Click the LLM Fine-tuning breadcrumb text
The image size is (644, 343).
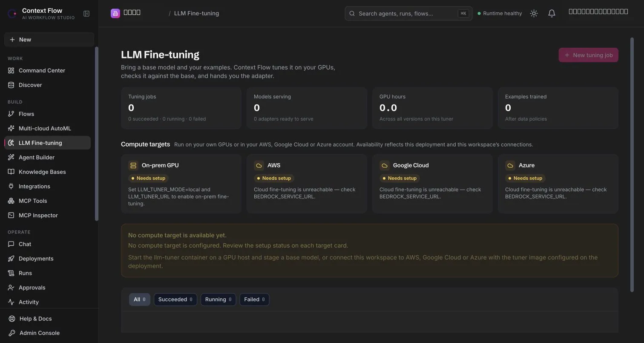point(196,13)
